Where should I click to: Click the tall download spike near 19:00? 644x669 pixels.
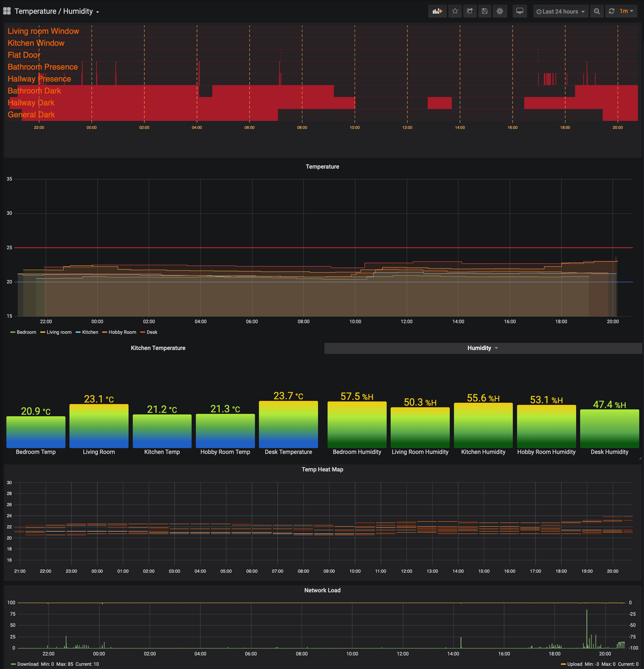(587, 628)
